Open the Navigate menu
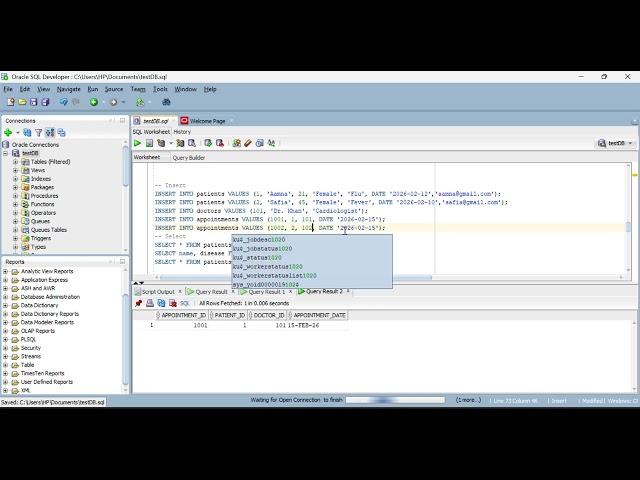The height and width of the screenshot is (480, 640). [x=69, y=89]
